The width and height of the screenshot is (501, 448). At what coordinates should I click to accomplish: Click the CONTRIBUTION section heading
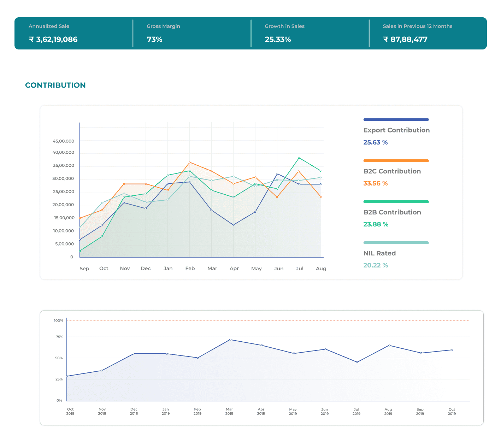(x=55, y=85)
